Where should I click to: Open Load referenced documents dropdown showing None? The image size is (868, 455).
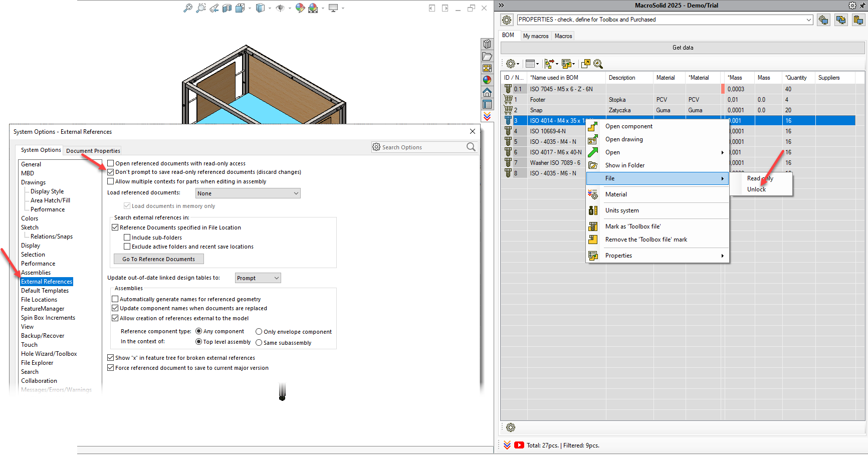248,193
